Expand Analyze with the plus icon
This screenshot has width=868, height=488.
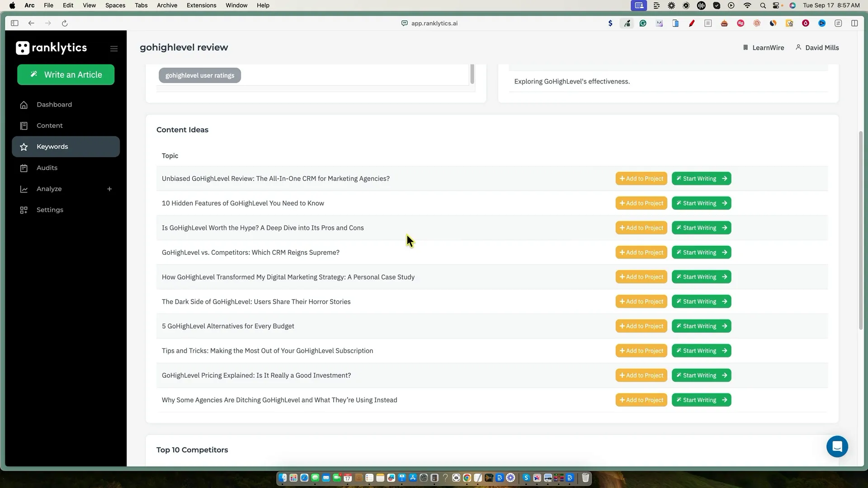(x=109, y=189)
